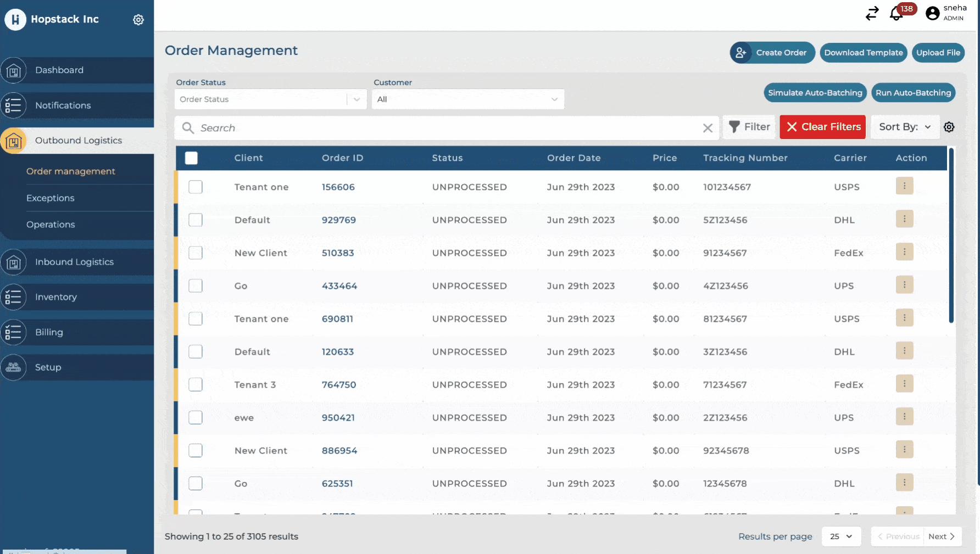This screenshot has height=554, width=980.
Task: Open action menu for order 156606
Action: 904,186
